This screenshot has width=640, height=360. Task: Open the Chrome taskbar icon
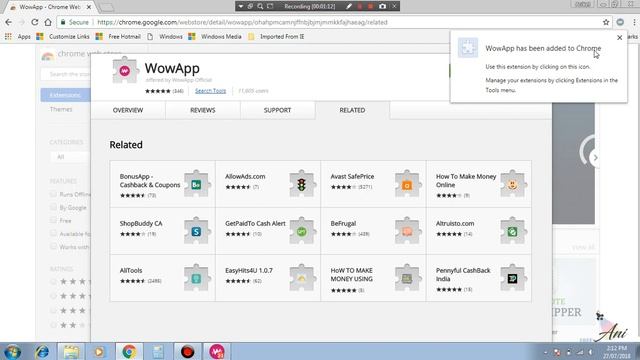(x=129, y=351)
